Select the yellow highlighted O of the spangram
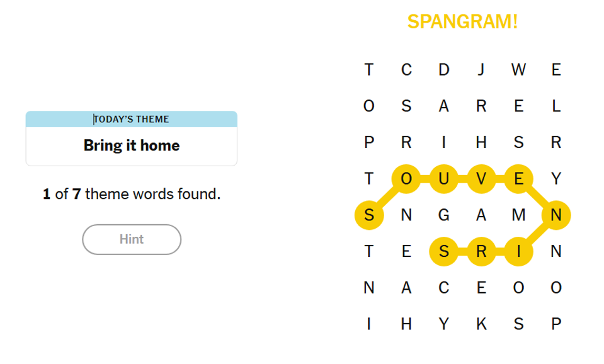Image resolution: width=604 pixels, height=364 pixels. pyautogui.click(x=407, y=179)
